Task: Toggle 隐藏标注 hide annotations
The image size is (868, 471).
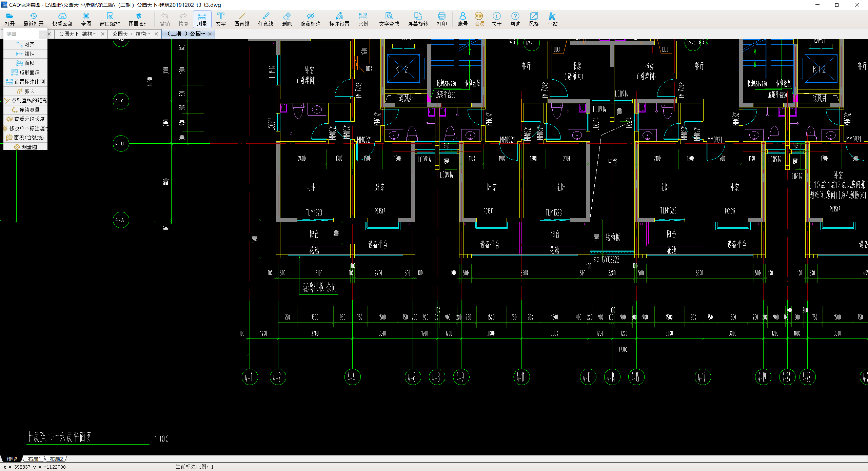Action: click(311, 19)
